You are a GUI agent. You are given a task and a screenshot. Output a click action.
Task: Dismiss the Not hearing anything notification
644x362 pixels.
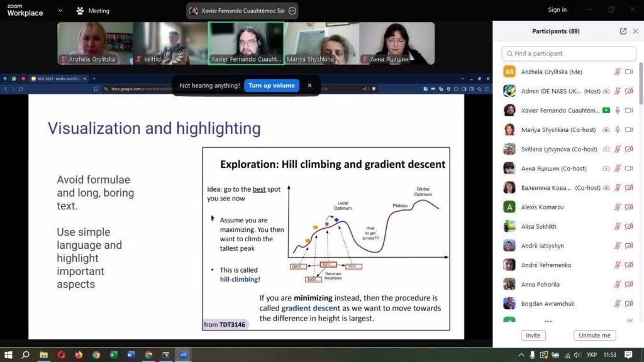pos(309,85)
